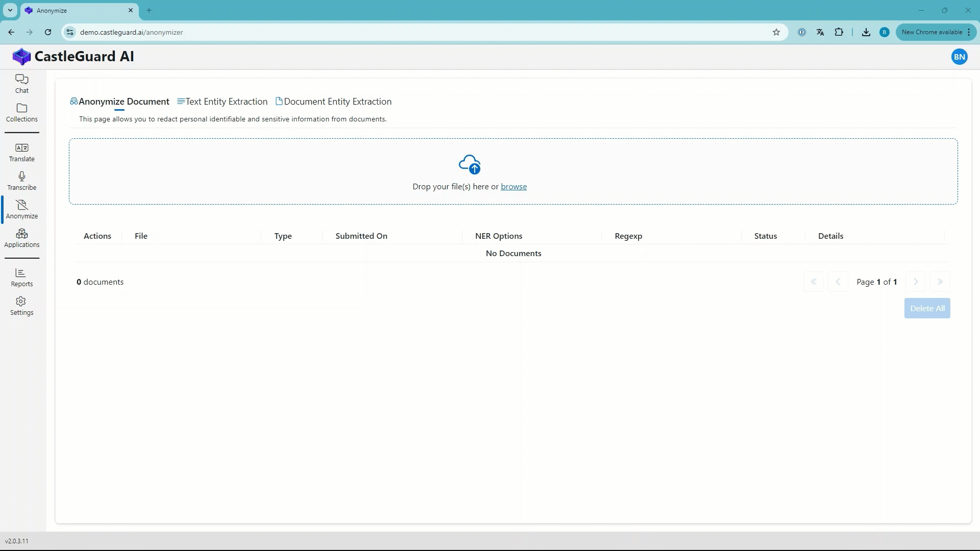Click the CastleGuard AI logo
The width and height of the screenshot is (980, 551).
coord(21,56)
